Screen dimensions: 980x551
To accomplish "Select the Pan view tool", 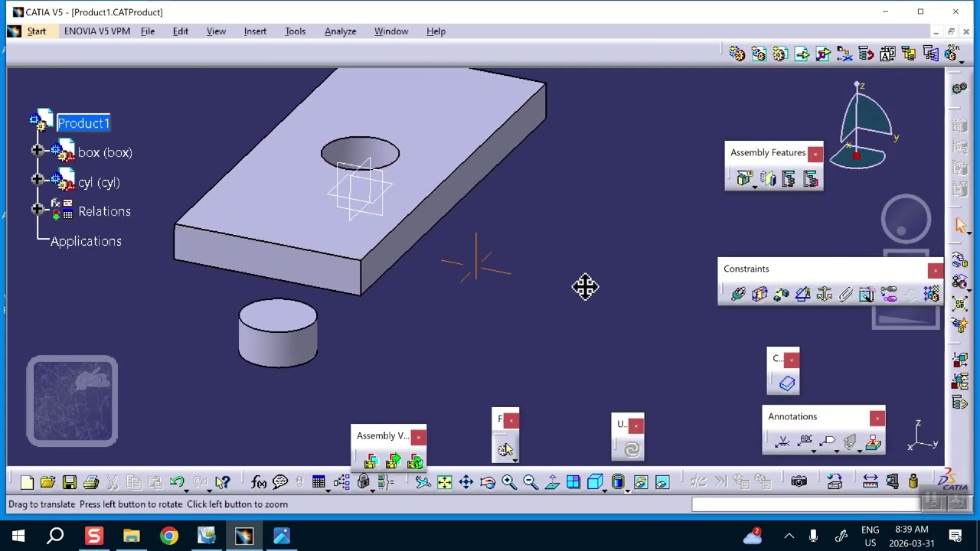I will (465, 482).
